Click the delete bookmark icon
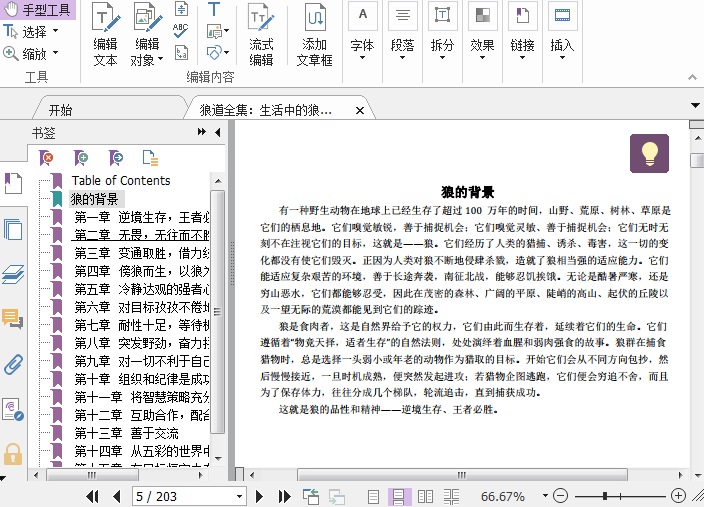This screenshot has height=507, width=704. [47, 158]
